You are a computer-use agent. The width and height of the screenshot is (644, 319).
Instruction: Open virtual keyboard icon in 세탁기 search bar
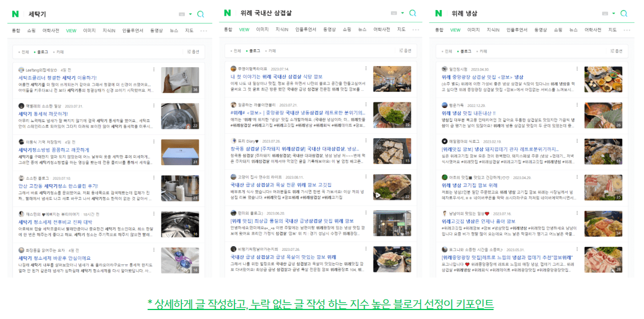[182, 14]
